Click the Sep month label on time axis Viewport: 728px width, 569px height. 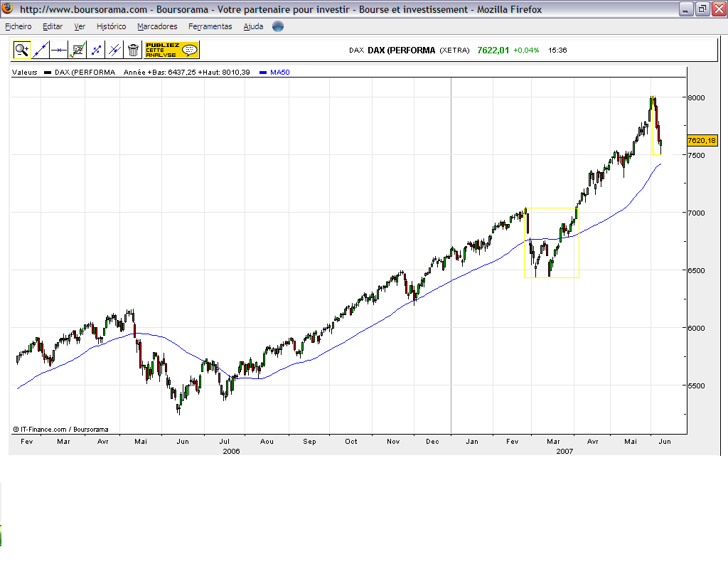310,441
